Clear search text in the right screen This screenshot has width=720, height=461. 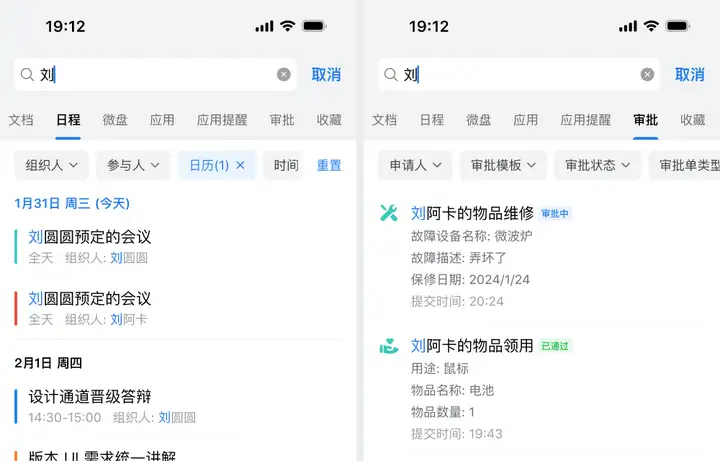(648, 74)
